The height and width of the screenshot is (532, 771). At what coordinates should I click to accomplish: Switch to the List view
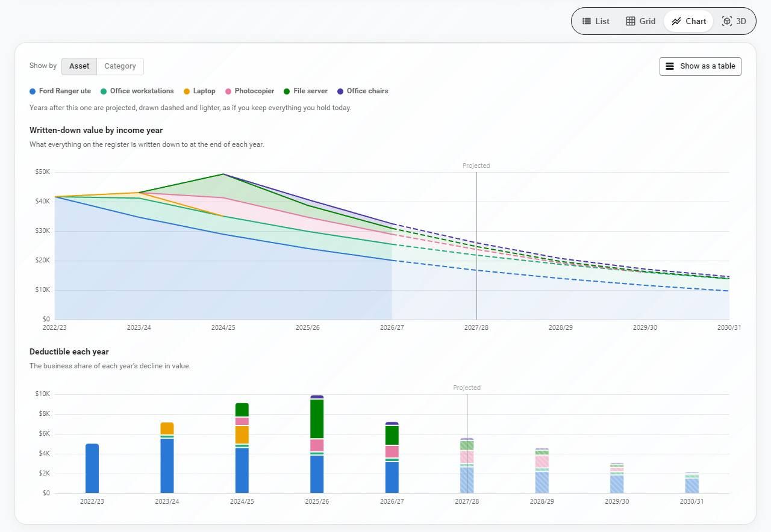point(596,21)
